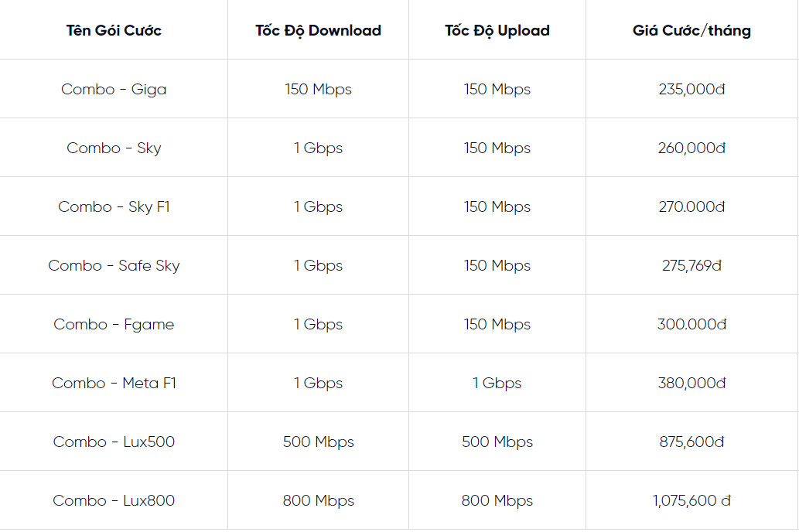Select the 1,075,600 đ price cell
This screenshot has height=532, width=799.
(x=691, y=501)
